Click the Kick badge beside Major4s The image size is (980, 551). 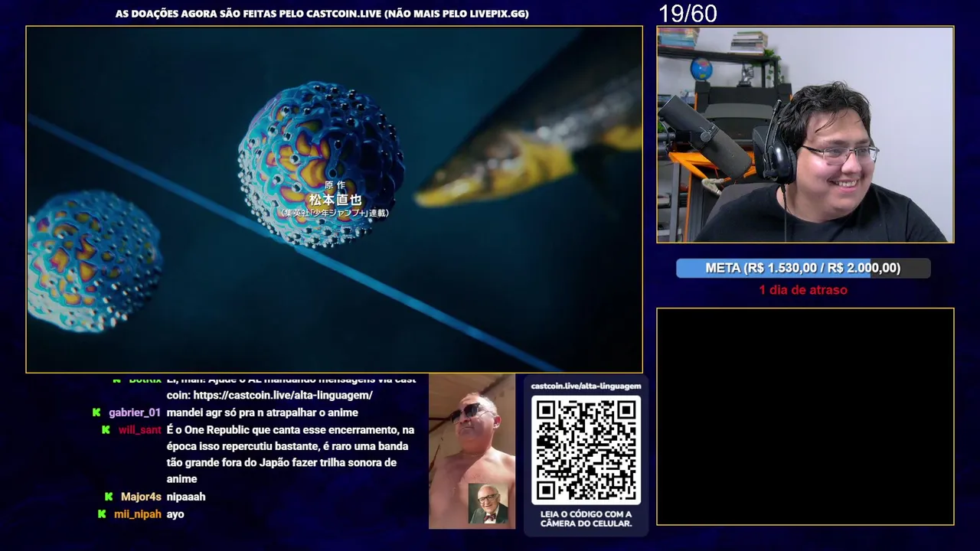109,497
